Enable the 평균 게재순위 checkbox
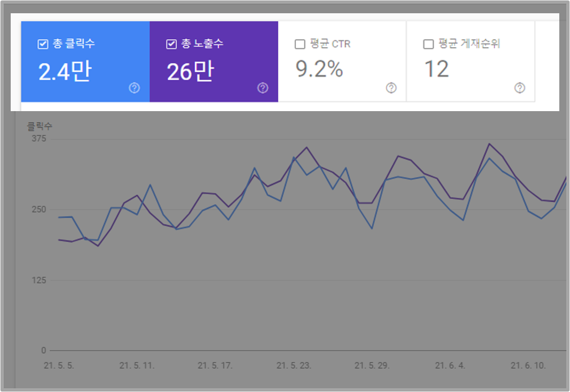The width and height of the screenshot is (570, 392). coord(428,43)
